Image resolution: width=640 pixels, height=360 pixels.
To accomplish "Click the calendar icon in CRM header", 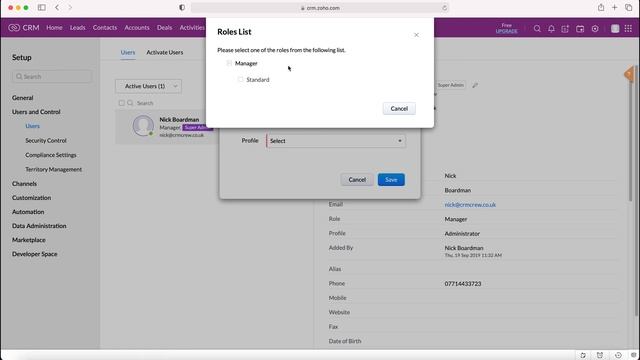I will (580, 29).
